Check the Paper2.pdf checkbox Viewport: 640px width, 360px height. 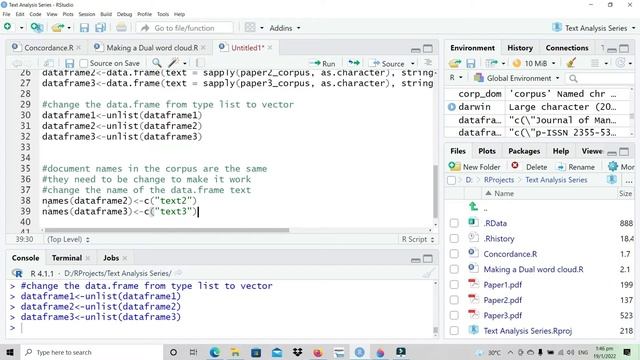[454, 300]
